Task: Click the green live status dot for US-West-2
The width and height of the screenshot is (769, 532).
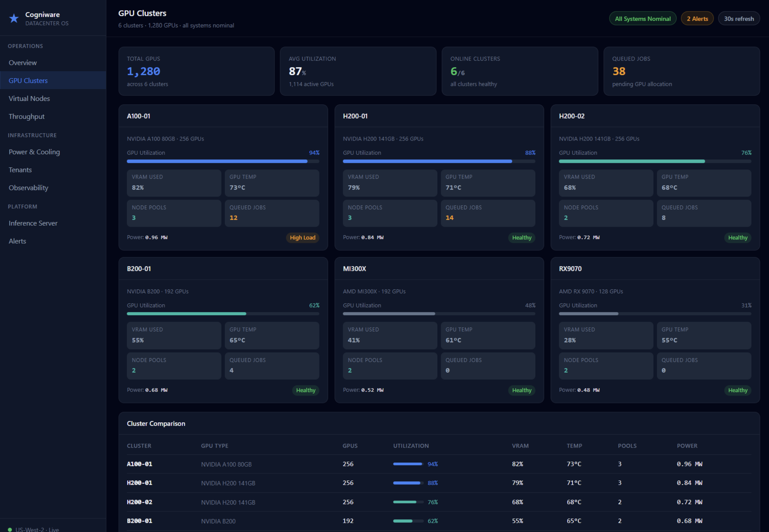Action: click(x=10, y=529)
